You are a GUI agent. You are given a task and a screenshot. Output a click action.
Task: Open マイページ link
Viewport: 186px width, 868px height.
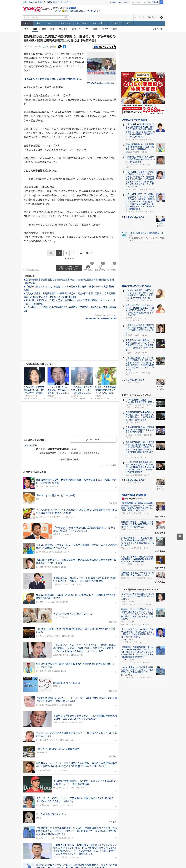coord(139,18)
